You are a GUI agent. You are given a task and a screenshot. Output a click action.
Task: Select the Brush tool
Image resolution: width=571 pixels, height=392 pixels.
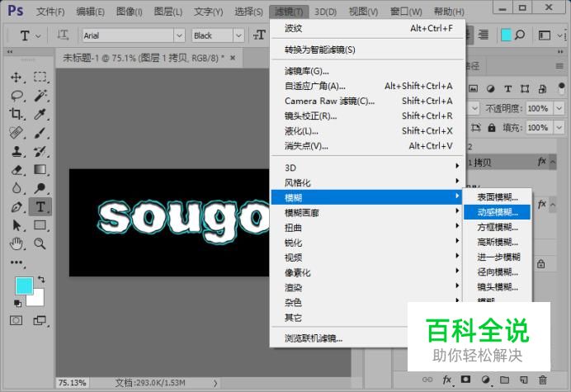(40, 133)
